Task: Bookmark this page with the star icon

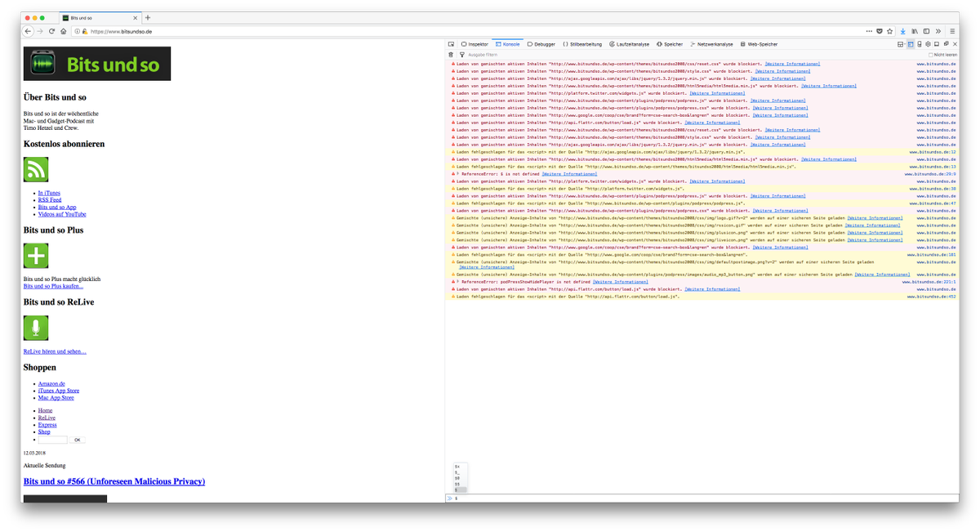Action: click(x=889, y=31)
